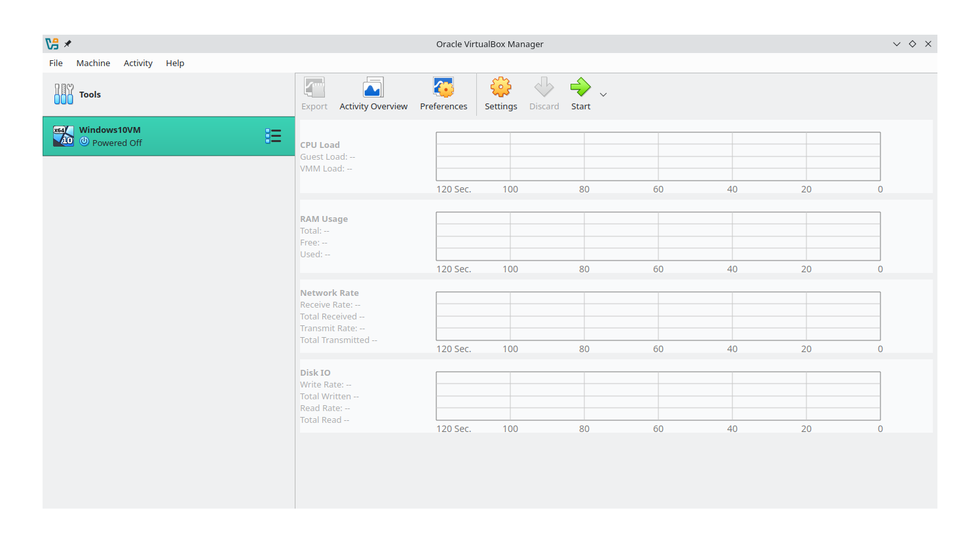Expand the Start button dropdown arrow
Image resolution: width=980 pixels, height=559 pixels.
pyautogui.click(x=603, y=95)
